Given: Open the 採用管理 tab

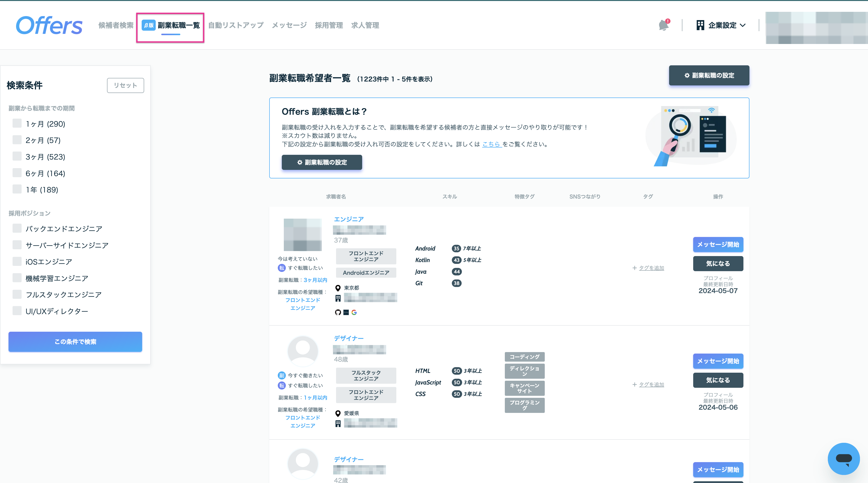Looking at the screenshot, I should point(329,25).
